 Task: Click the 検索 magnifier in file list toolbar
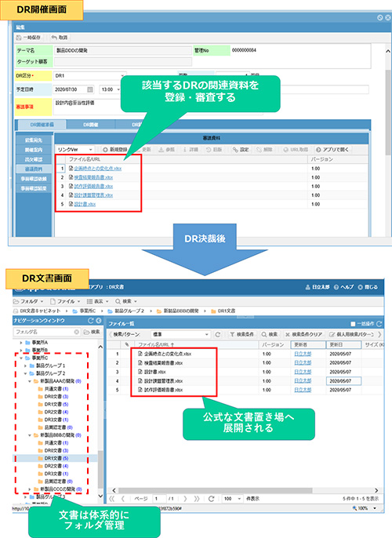click(x=263, y=334)
